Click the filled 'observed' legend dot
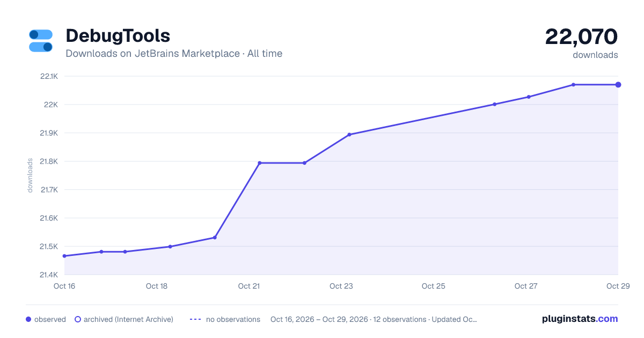 tap(28, 319)
